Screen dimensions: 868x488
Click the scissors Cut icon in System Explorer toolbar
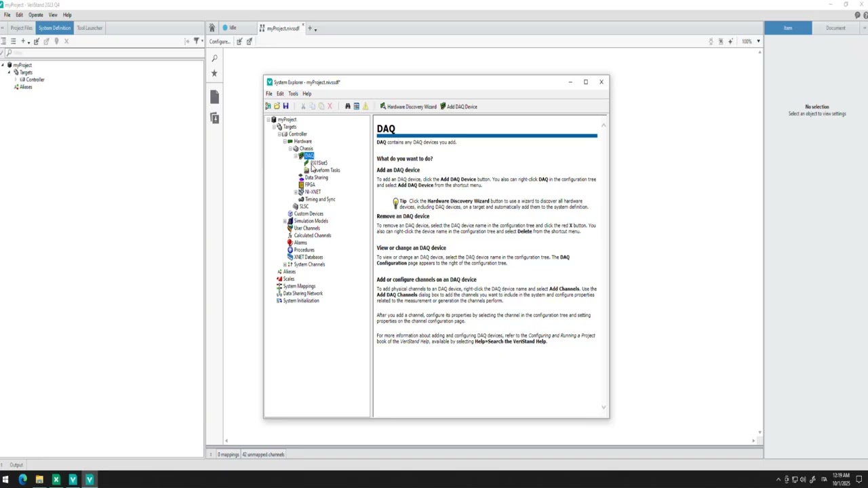point(303,106)
